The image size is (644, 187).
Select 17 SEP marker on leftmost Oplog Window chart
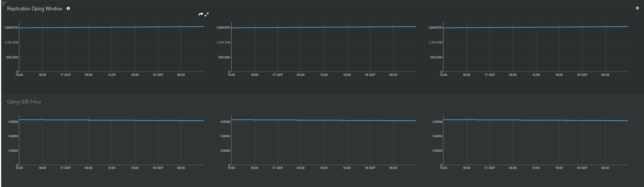point(65,75)
